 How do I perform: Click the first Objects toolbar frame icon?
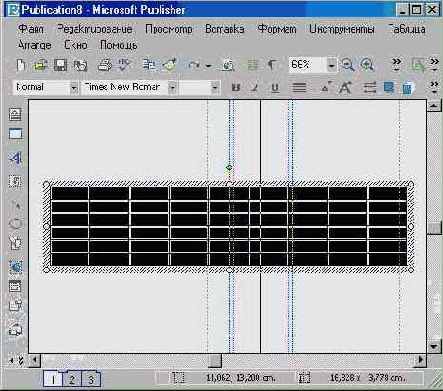coord(15,114)
